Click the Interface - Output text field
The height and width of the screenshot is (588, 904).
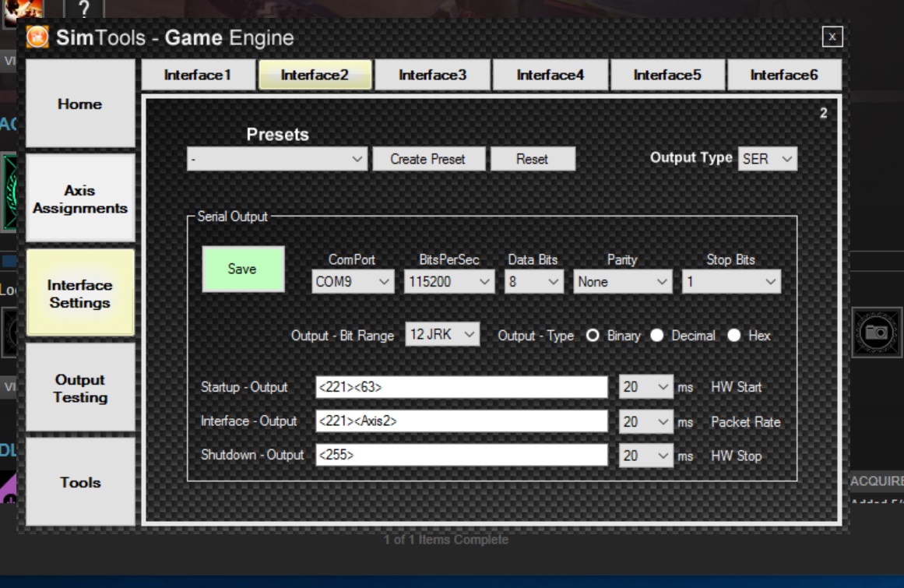click(x=461, y=421)
